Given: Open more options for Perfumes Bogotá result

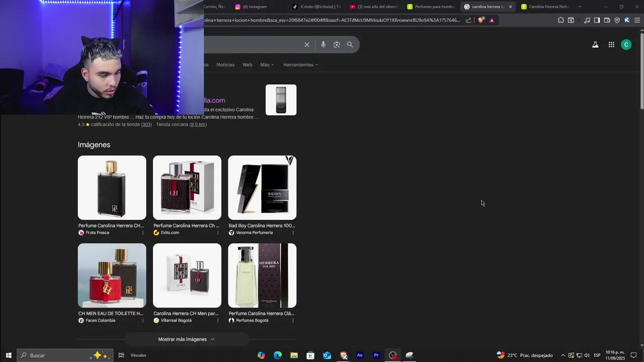Looking at the screenshot, I should [293, 321].
